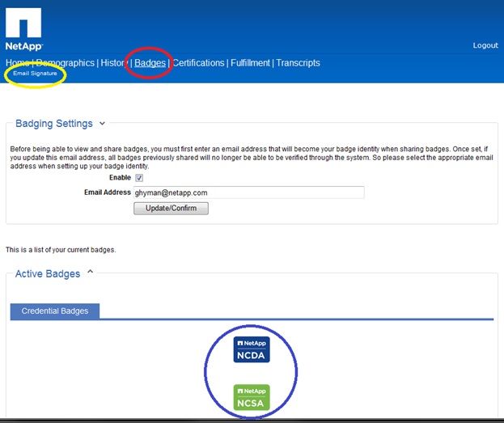
Task: Click the Logout link
Action: point(485,45)
